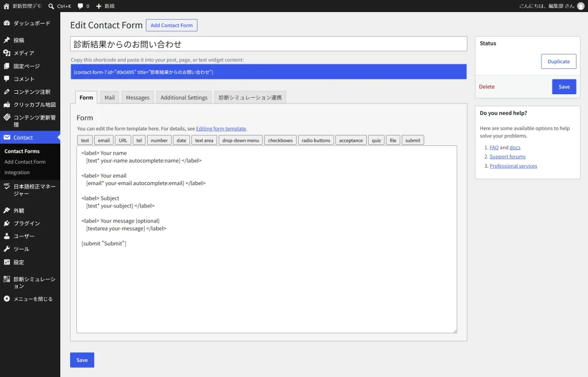This screenshot has height=377, width=588.
Task: Click the plus icon for 新規
Action: point(99,6)
